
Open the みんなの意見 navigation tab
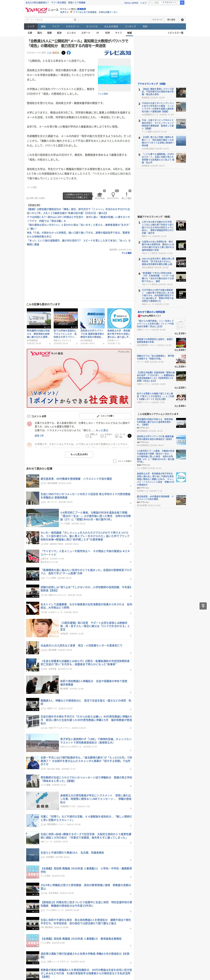[111, 27]
